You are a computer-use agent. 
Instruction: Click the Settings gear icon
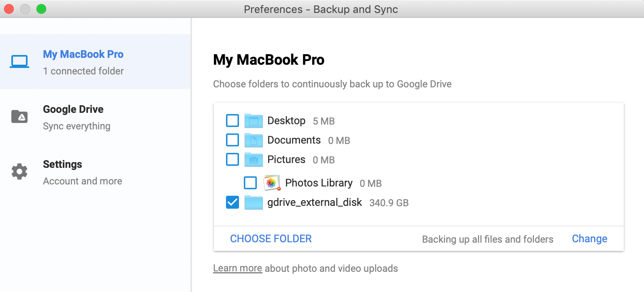[x=19, y=171]
